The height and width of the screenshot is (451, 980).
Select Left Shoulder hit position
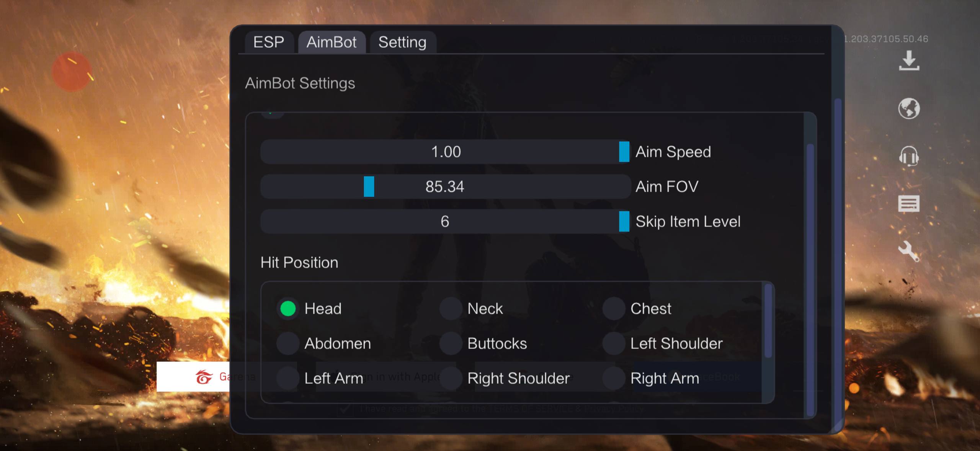point(614,343)
